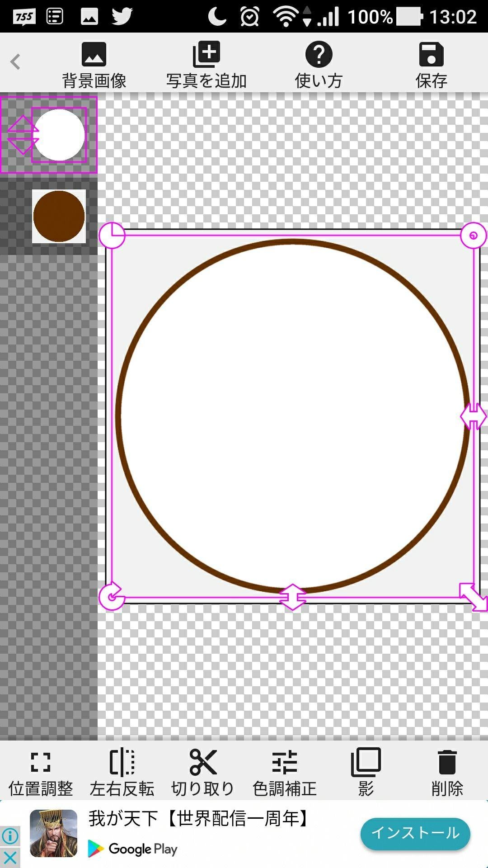Select the brown circle layer thumbnail
The image size is (488, 868).
(x=59, y=216)
